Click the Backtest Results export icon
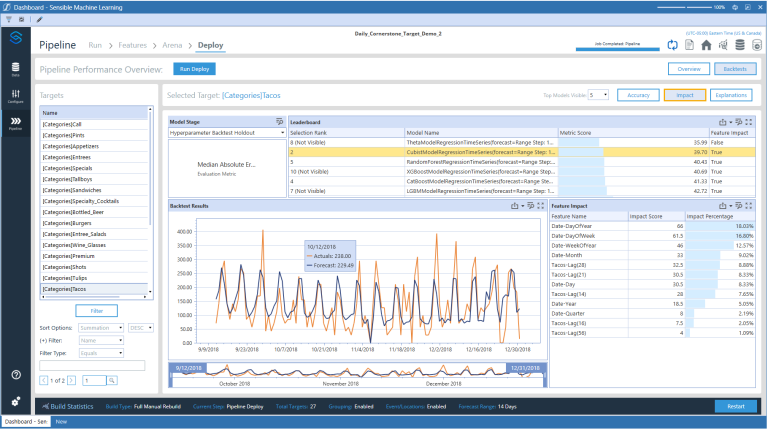 (515, 206)
